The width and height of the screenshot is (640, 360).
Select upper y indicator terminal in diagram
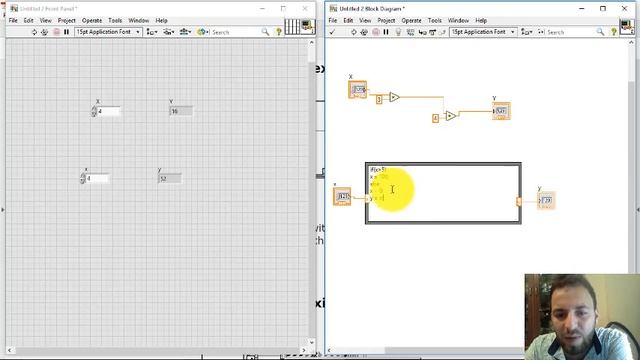[501, 111]
